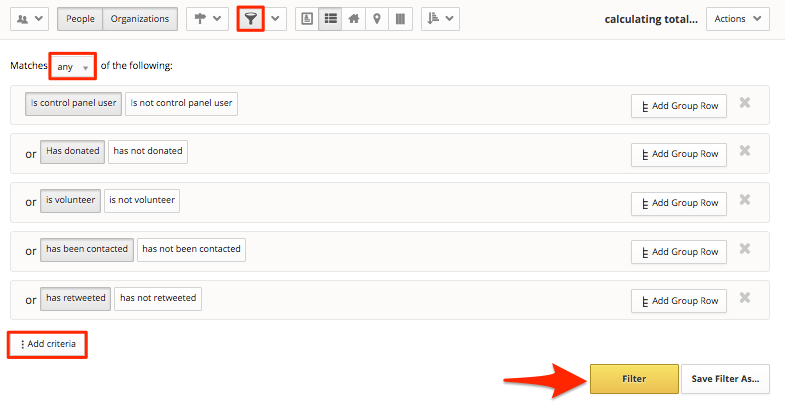Delete the 'has retweeted' criteria row
Viewport: 785px width, 406px height.
744,299
